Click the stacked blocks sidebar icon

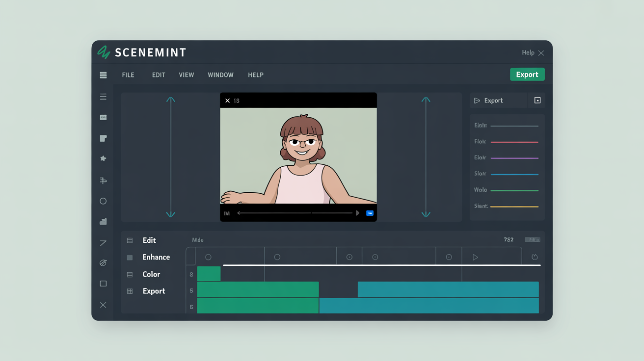point(103,222)
